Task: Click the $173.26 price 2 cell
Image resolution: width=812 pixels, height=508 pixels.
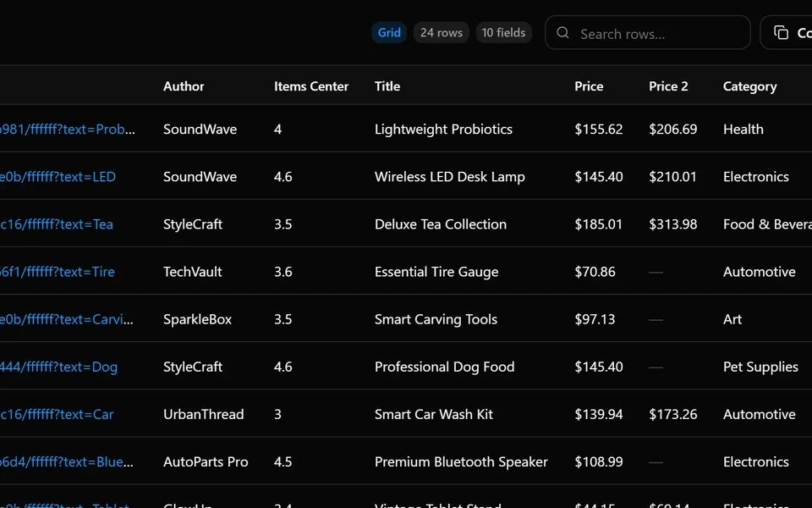Action: click(673, 414)
